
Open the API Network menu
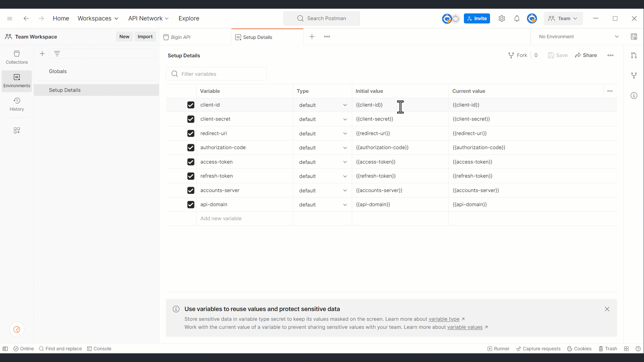click(x=148, y=18)
